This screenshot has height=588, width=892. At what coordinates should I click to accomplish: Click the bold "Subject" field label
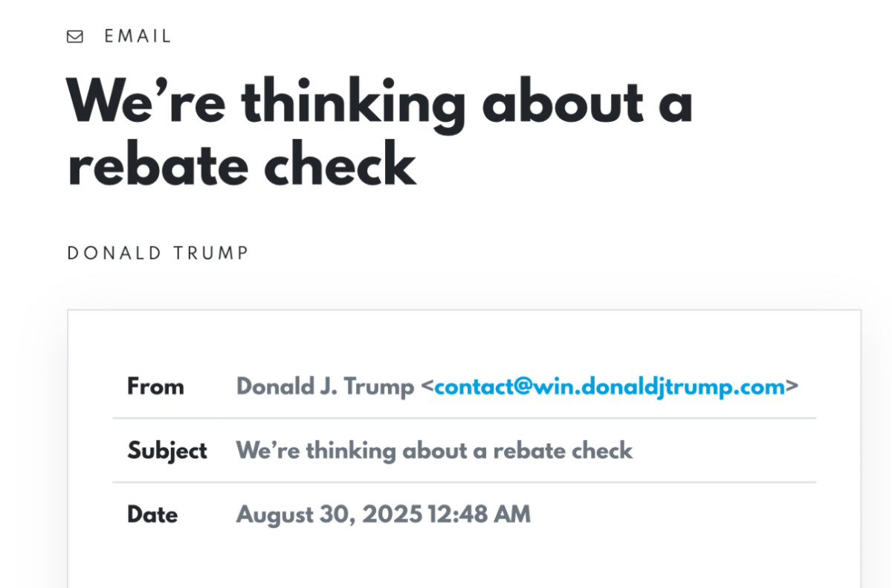tap(167, 450)
